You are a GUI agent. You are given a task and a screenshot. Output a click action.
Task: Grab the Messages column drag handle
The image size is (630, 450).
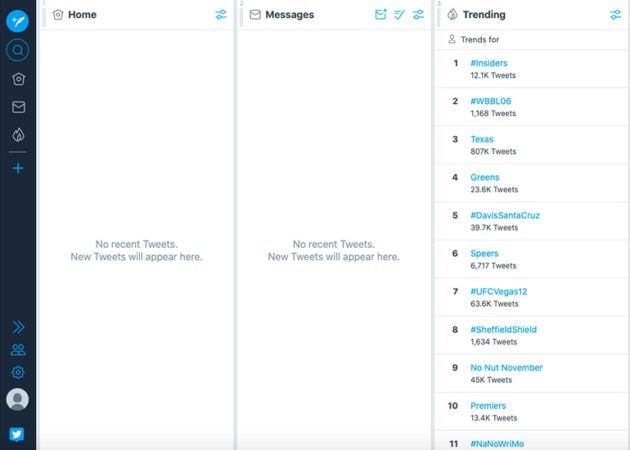pos(241,15)
